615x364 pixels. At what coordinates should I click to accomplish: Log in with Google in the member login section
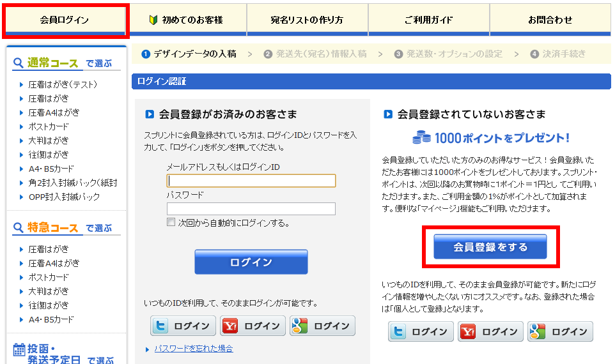(322, 326)
